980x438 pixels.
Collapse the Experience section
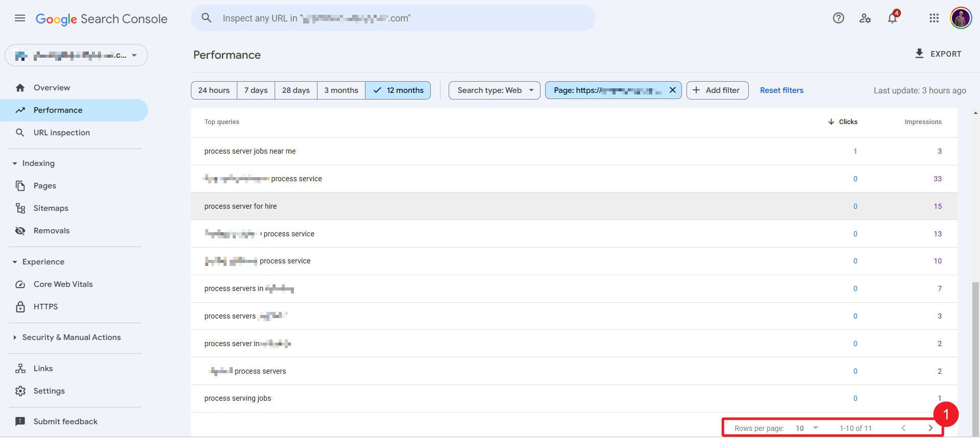pyautogui.click(x=15, y=262)
